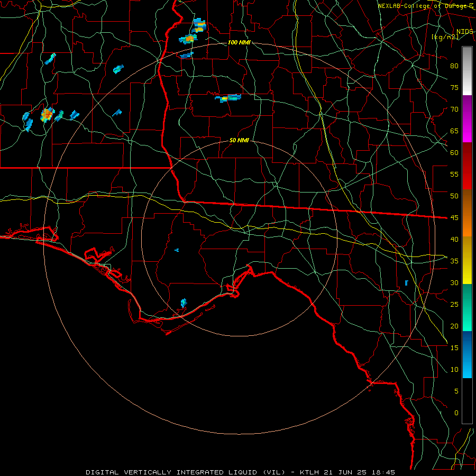Select the gray-white segment of the color scale
Viewport: 476px width, 476px height.
[x=467, y=71]
